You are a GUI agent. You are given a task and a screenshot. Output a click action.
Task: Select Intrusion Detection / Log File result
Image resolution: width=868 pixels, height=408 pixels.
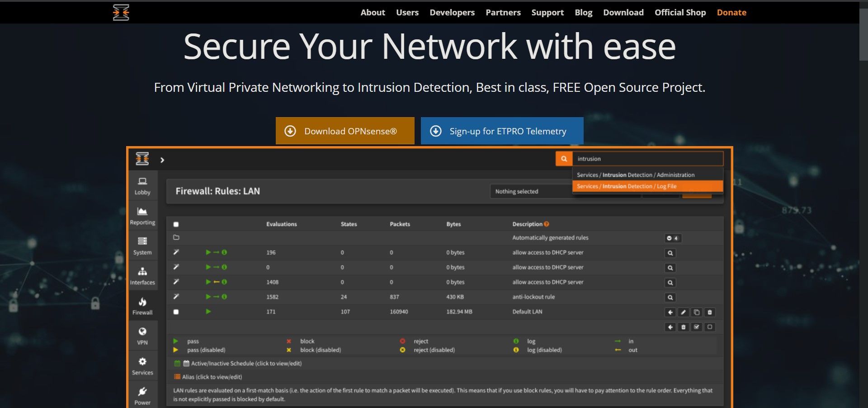click(x=648, y=186)
